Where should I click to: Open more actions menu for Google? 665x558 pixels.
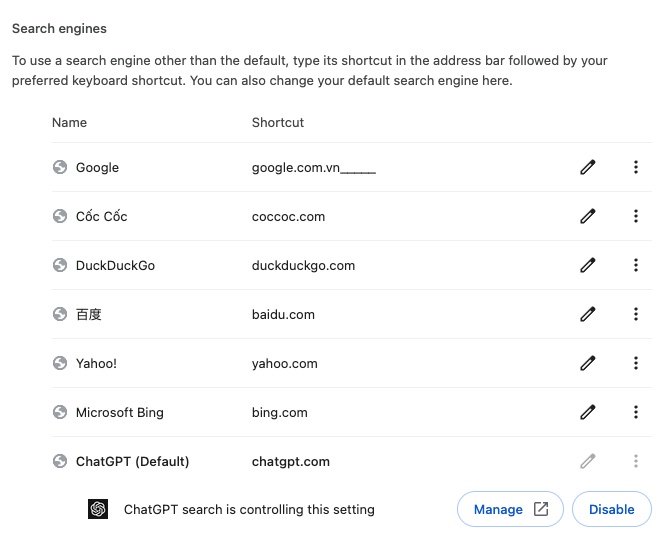tap(636, 168)
